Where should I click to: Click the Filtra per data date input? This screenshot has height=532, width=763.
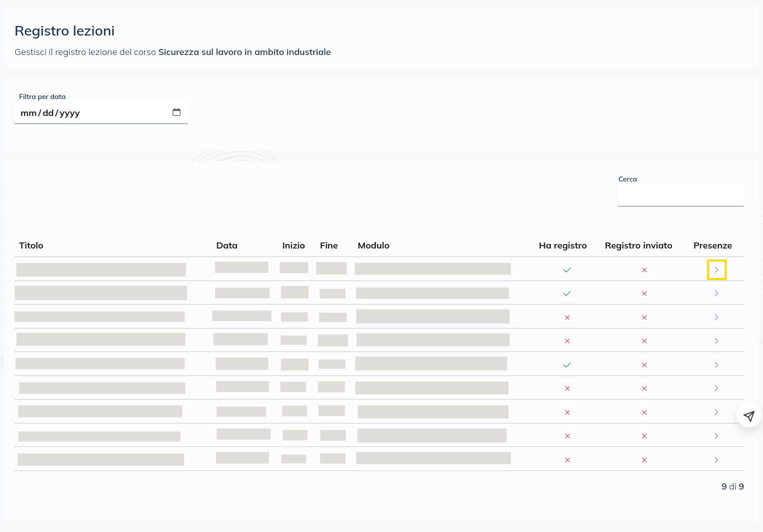(90, 113)
